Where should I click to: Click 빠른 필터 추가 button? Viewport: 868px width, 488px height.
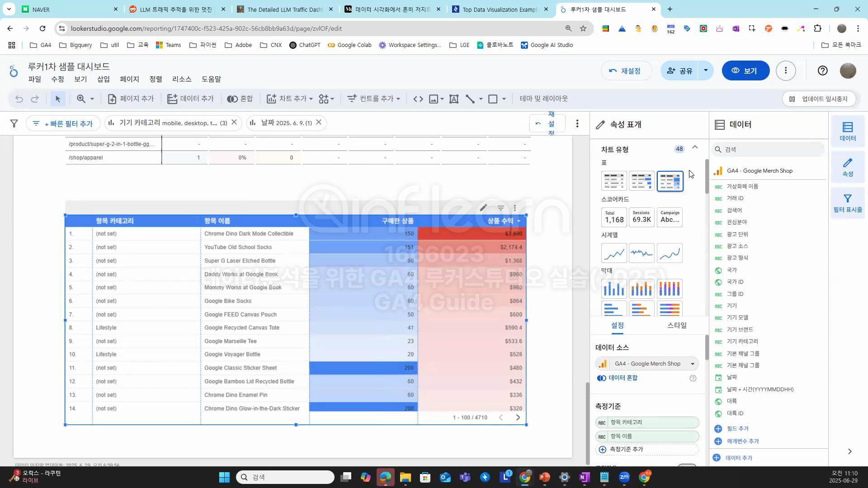tap(63, 123)
